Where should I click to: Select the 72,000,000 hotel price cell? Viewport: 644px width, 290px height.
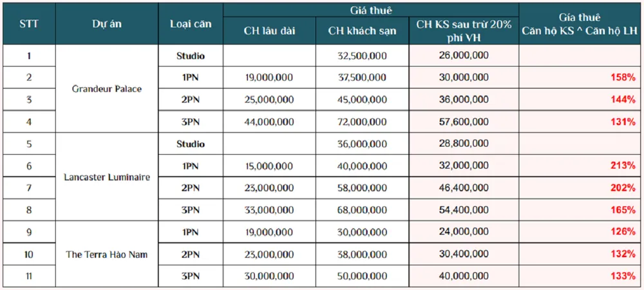tap(363, 121)
